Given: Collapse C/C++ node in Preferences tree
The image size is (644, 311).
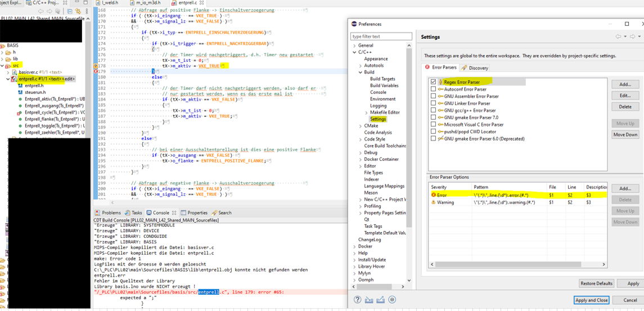Looking at the screenshot, I should point(354,52).
